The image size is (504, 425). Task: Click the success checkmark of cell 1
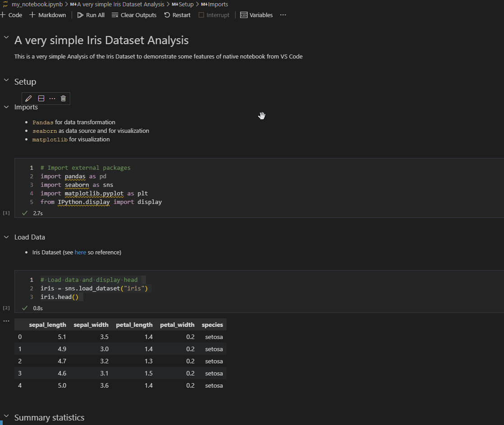click(25, 213)
